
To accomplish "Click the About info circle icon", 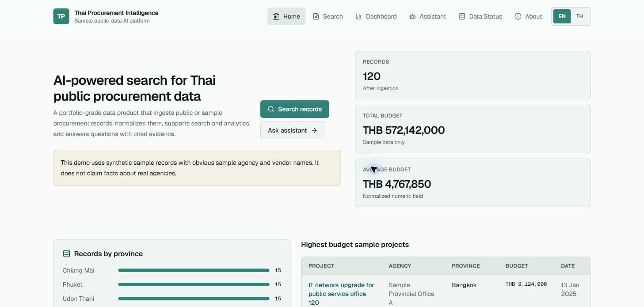I will [518, 16].
